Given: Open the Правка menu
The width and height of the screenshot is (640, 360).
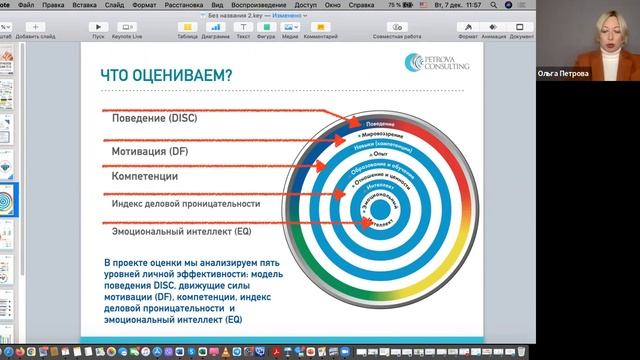Looking at the screenshot, I should tap(53, 5).
